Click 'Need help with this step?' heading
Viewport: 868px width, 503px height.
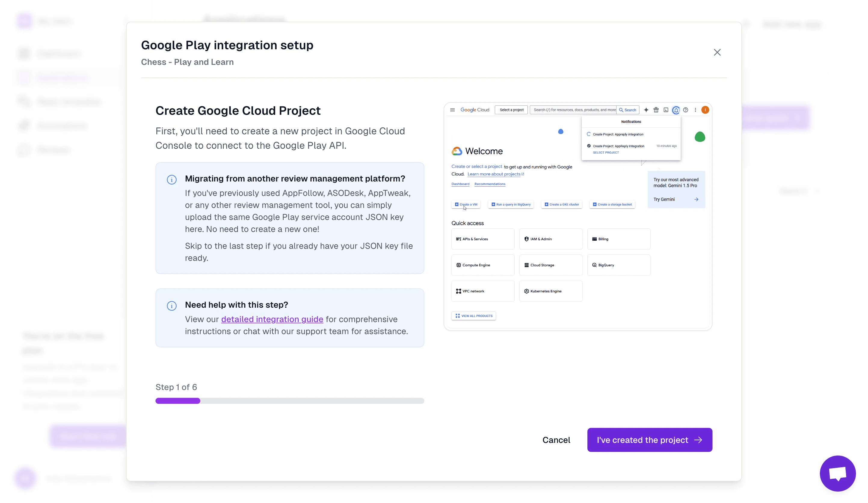pos(236,305)
